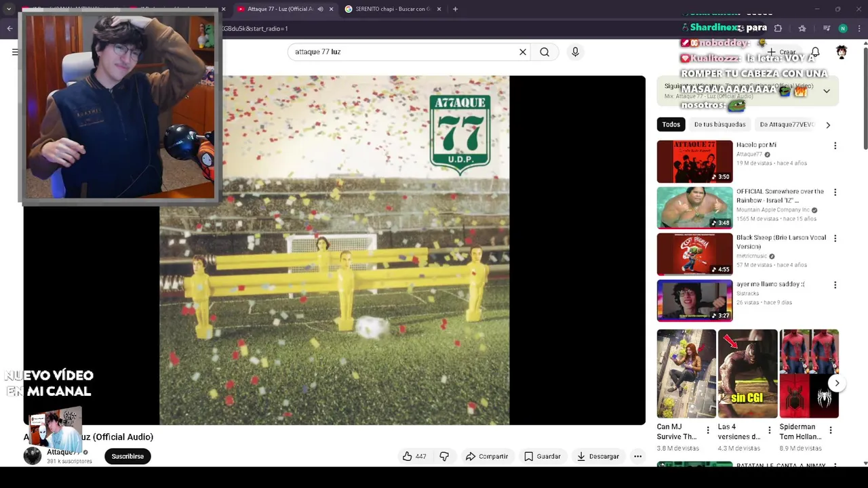Click the Crear button

point(781,52)
